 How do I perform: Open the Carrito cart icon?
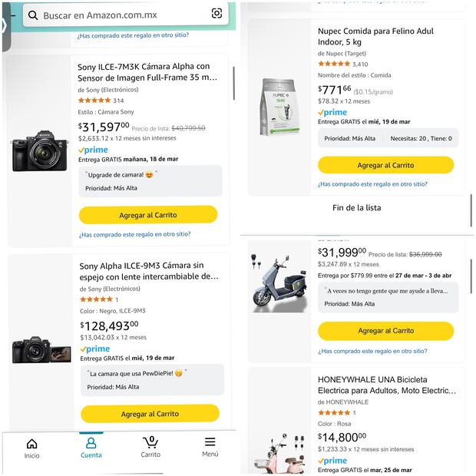point(150,448)
